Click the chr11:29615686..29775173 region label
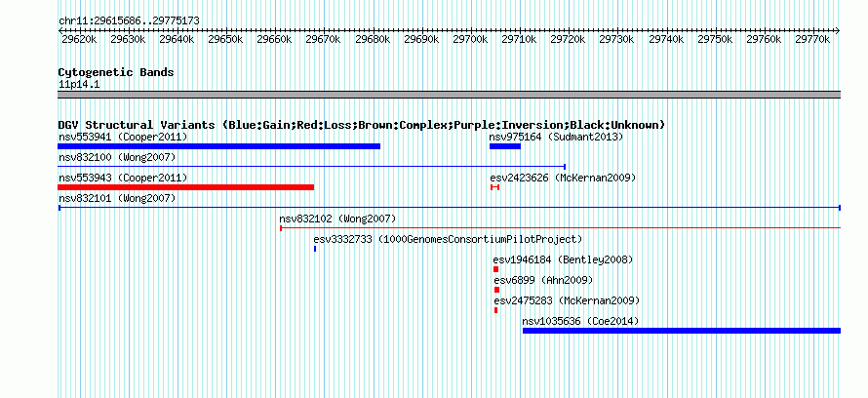This screenshot has height=398, width=868. pyautogui.click(x=129, y=20)
